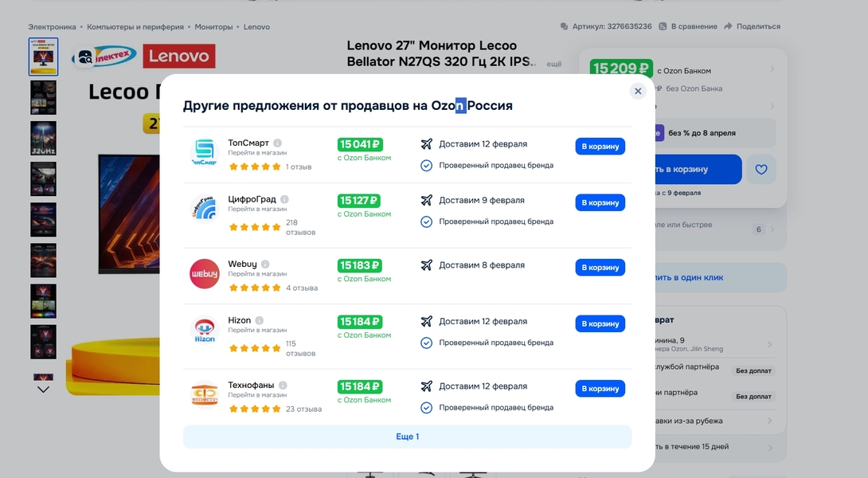Click the image search icon on the product photo
The width and height of the screenshot is (868, 478).
pyautogui.click(x=84, y=57)
